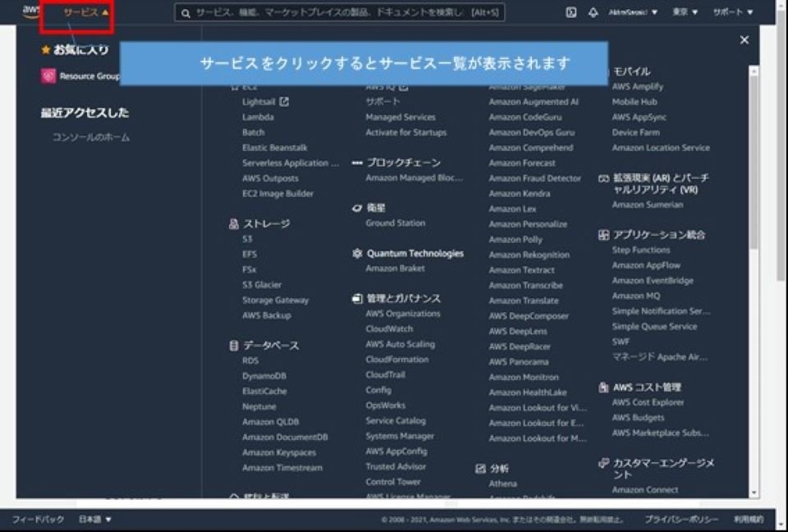
Task: Open Activate for Startups
Action: (x=406, y=132)
